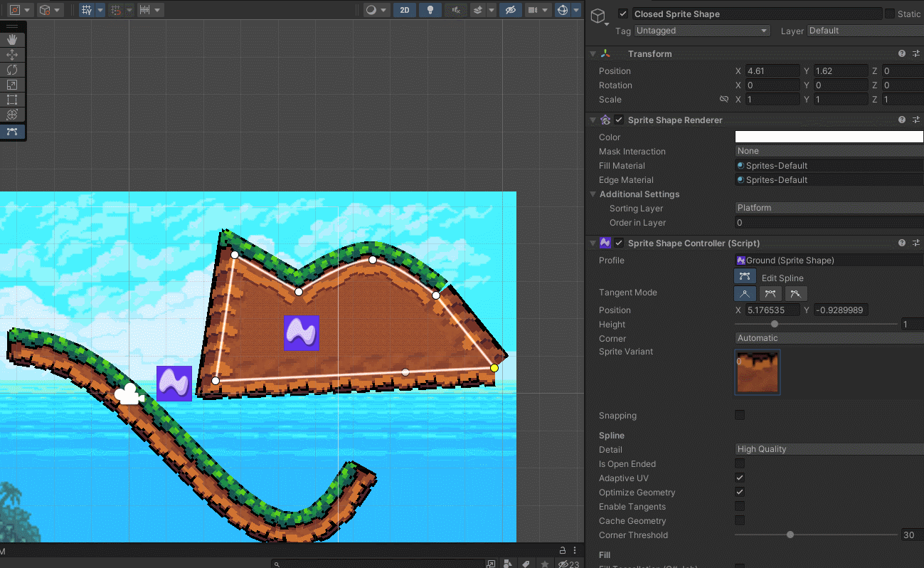Select Linear tangent mode button
Screen dimensions: 924x568
coord(745,293)
